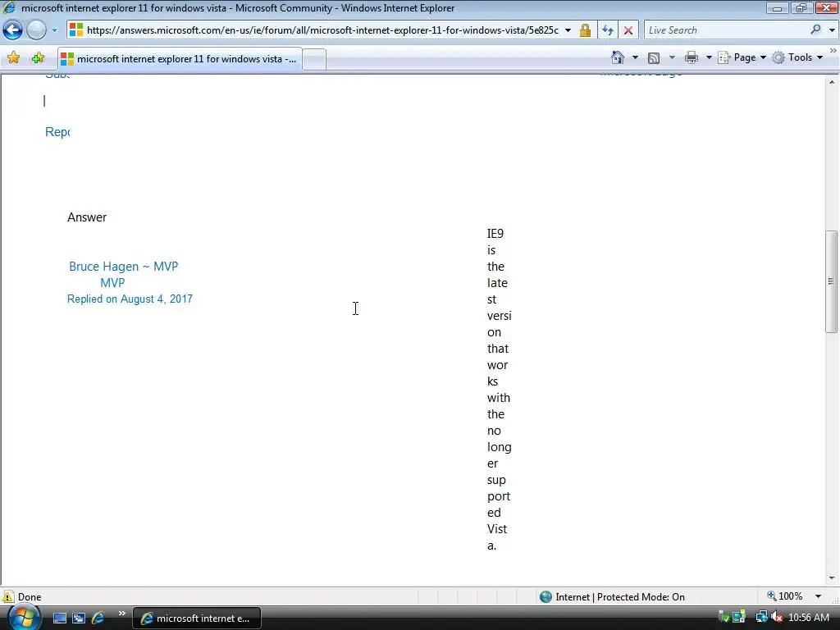Viewport: 840px width, 630px height.
Task: Click Replied on August 4, 2017 link
Action: click(130, 299)
